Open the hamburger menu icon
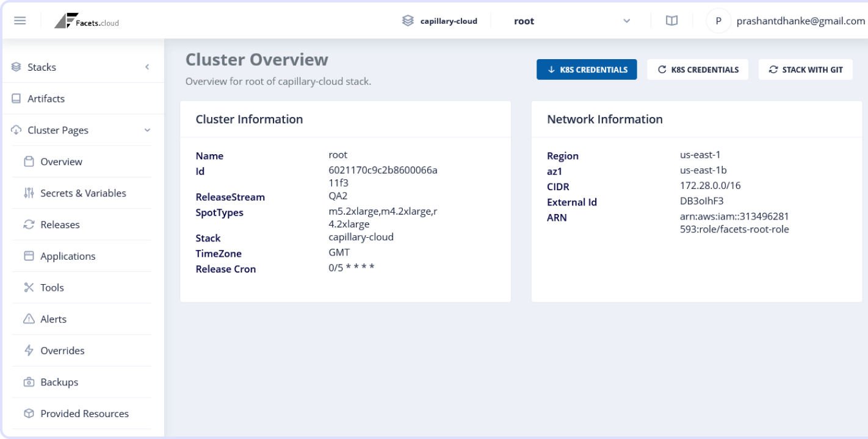This screenshot has width=868, height=439. click(x=20, y=21)
